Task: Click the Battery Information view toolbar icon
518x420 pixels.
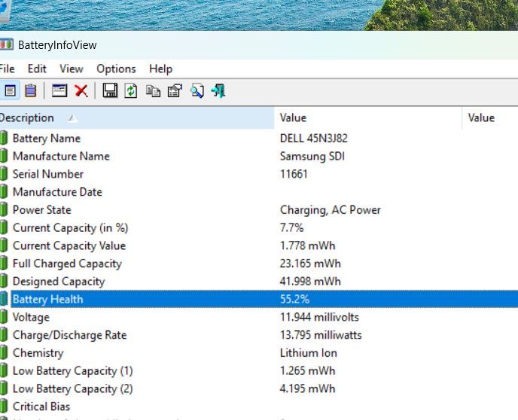Action: point(10,91)
